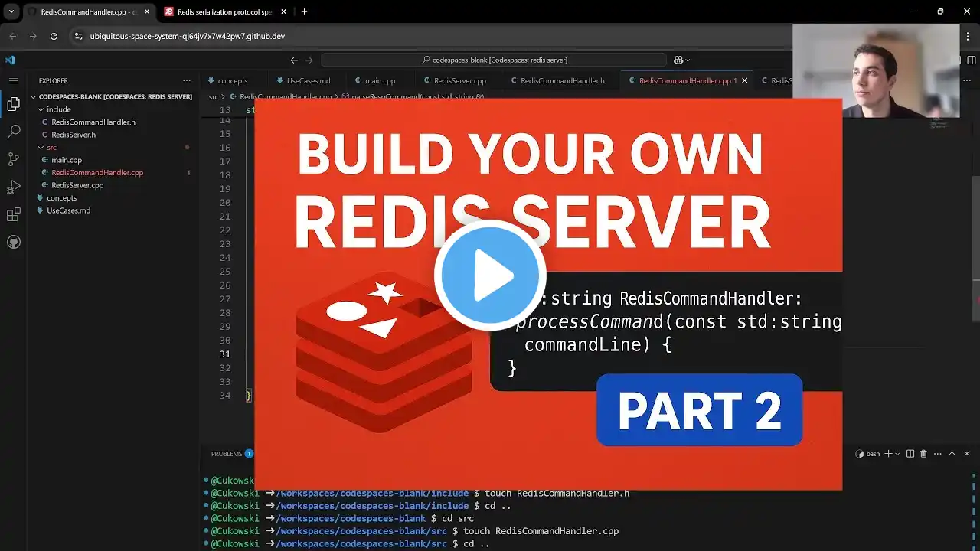Open main.cpp in the file explorer
Image resolution: width=980 pixels, height=551 pixels.
(x=67, y=160)
